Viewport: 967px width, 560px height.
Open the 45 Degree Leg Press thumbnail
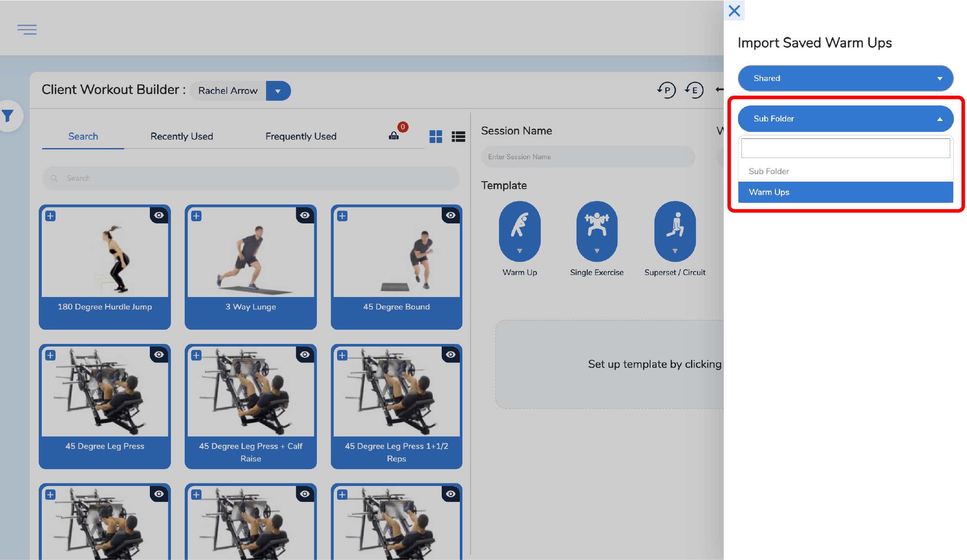coord(105,392)
